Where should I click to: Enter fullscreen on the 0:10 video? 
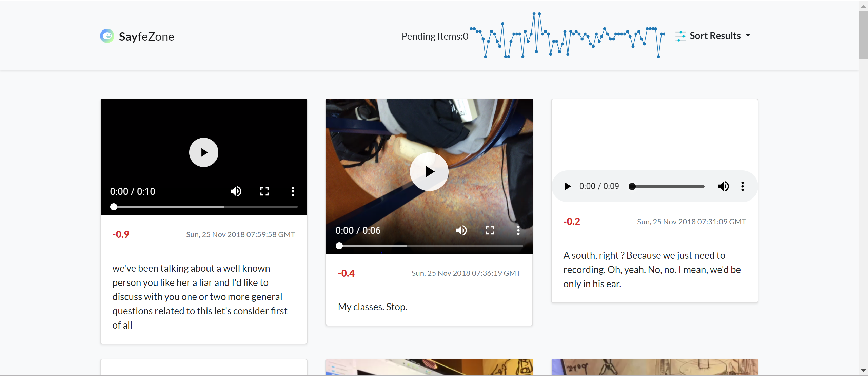click(264, 191)
